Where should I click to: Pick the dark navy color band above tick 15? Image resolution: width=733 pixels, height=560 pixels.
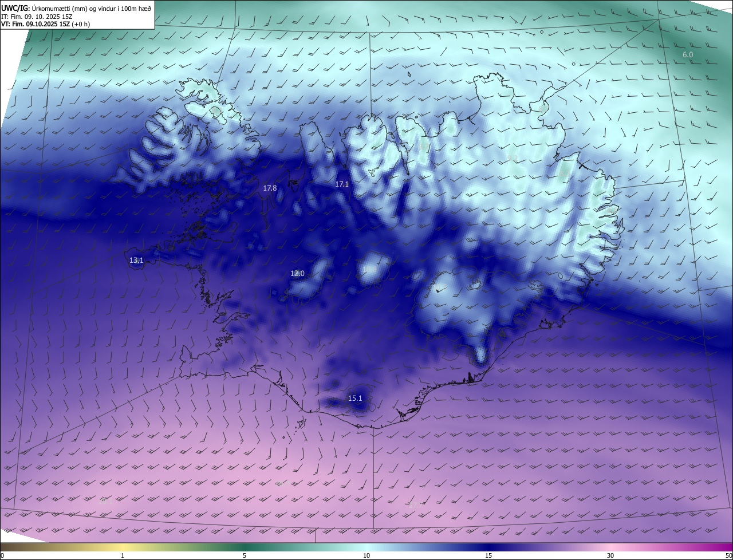(488, 547)
